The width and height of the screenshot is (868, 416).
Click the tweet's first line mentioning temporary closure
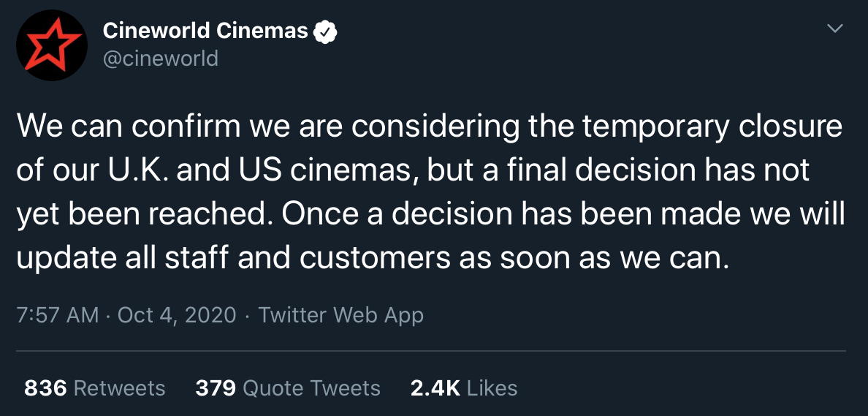[430, 127]
